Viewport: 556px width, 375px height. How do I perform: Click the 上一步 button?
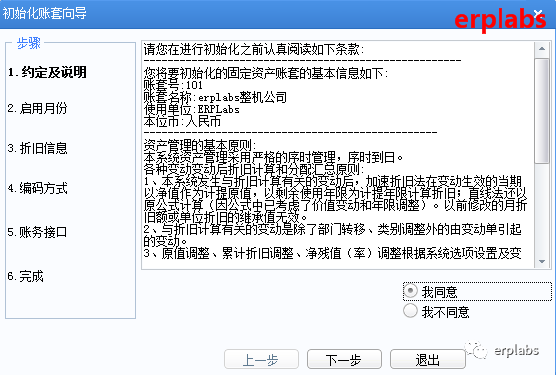(x=261, y=360)
